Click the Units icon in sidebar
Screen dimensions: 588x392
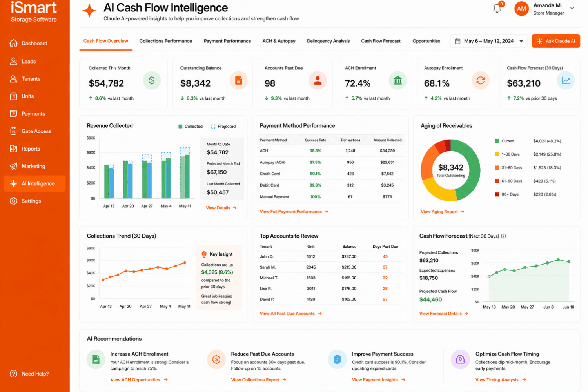(x=14, y=96)
